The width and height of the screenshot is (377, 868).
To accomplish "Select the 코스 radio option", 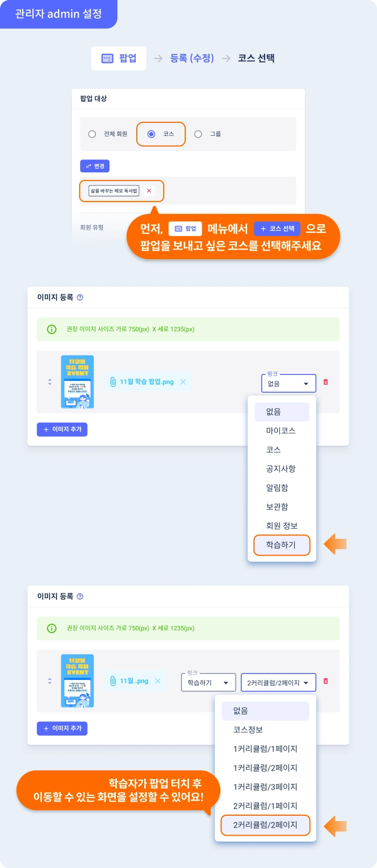I will [x=151, y=134].
